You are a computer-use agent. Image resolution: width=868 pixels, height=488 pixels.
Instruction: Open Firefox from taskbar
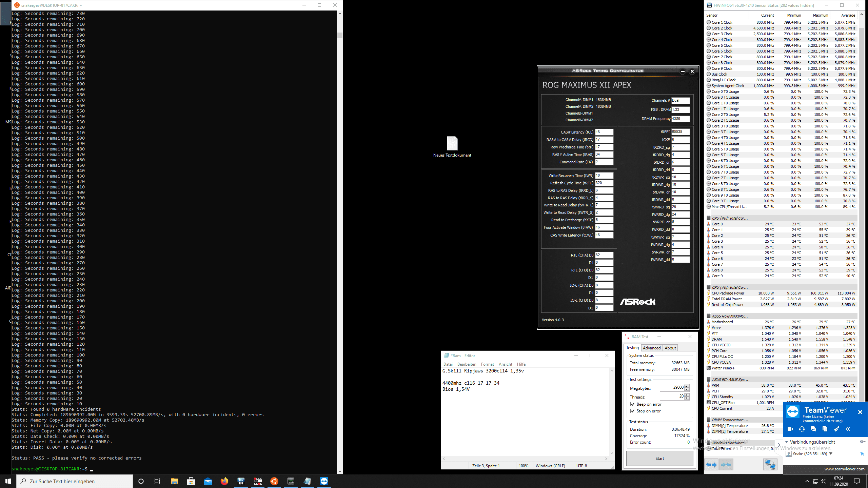click(224, 481)
